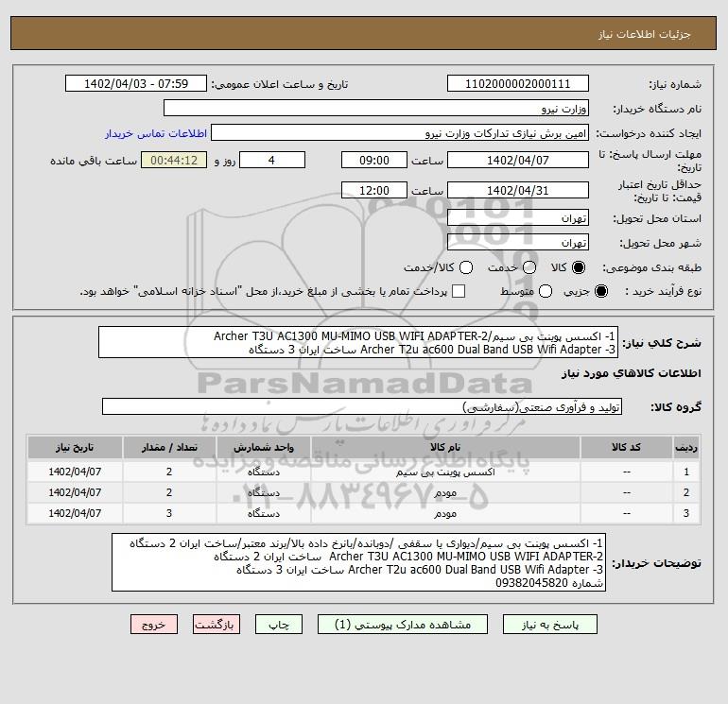
Task: Select the کالا radio button
Action: coord(579,267)
